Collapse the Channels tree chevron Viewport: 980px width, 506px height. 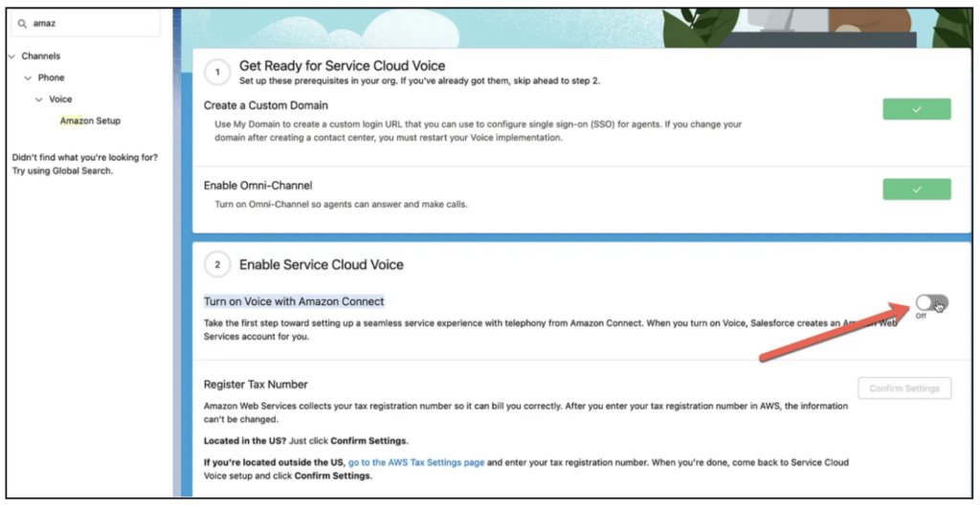(x=11, y=56)
